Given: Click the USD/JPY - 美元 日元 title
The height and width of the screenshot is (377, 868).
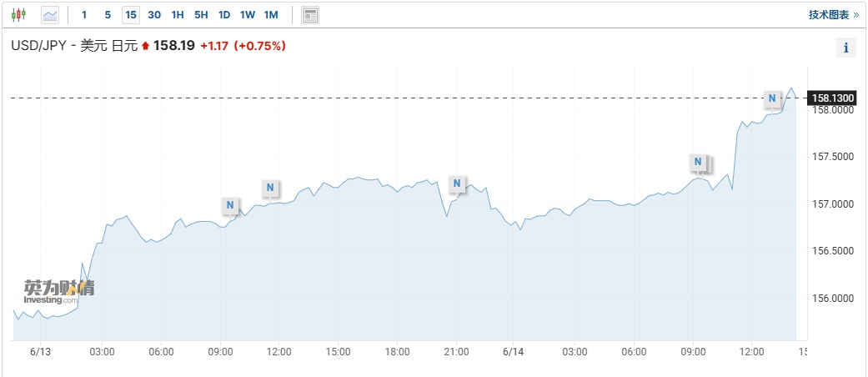Looking at the screenshot, I should click(73, 46).
